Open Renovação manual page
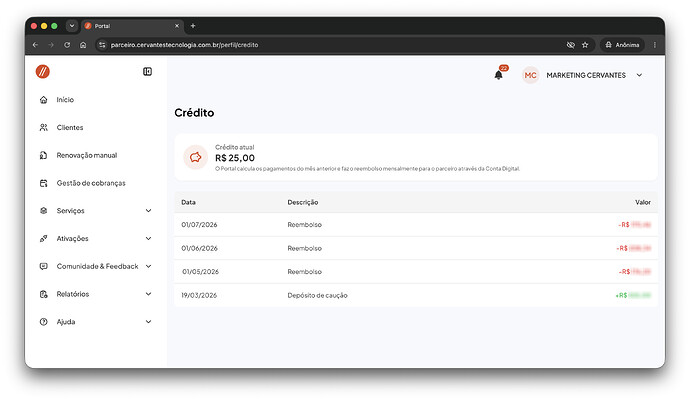The height and width of the screenshot is (401, 690). (87, 155)
